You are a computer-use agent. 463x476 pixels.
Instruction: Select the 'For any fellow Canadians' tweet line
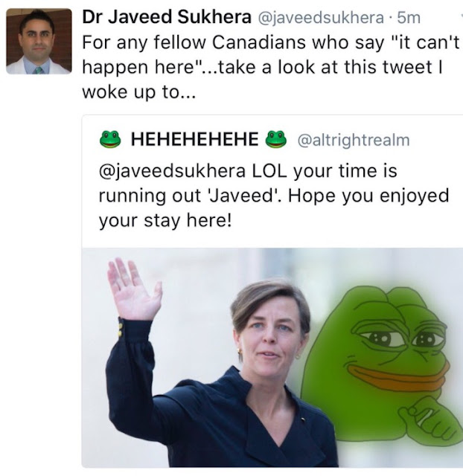tap(271, 42)
